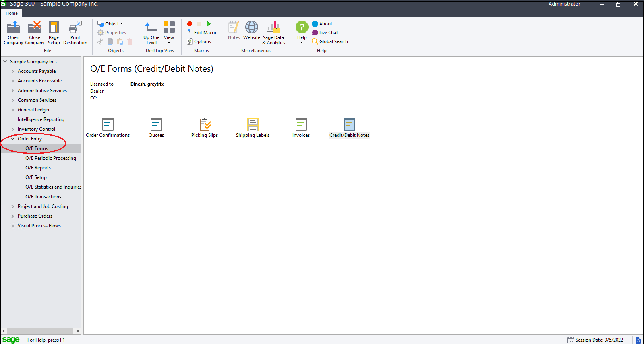
Task: Choose Print Destination
Action: (75, 33)
